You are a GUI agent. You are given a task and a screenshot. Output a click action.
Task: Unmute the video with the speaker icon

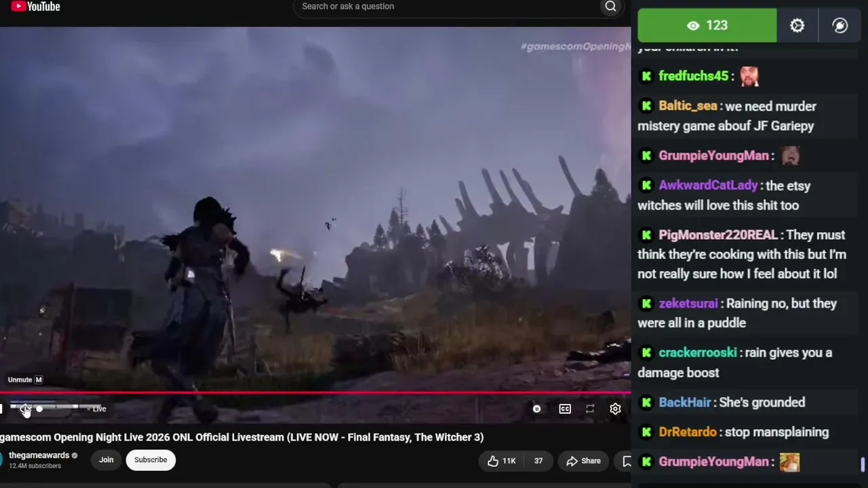point(25,409)
